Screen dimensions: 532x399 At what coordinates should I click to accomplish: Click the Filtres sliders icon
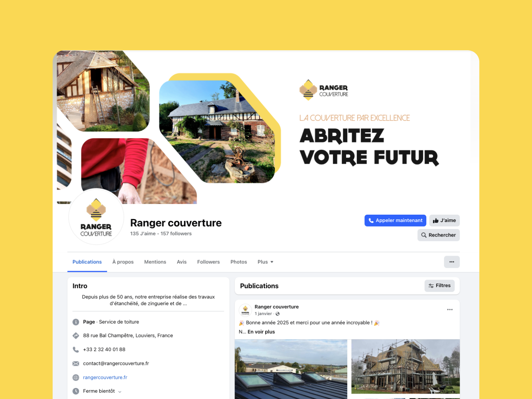(x=431, y=286)
